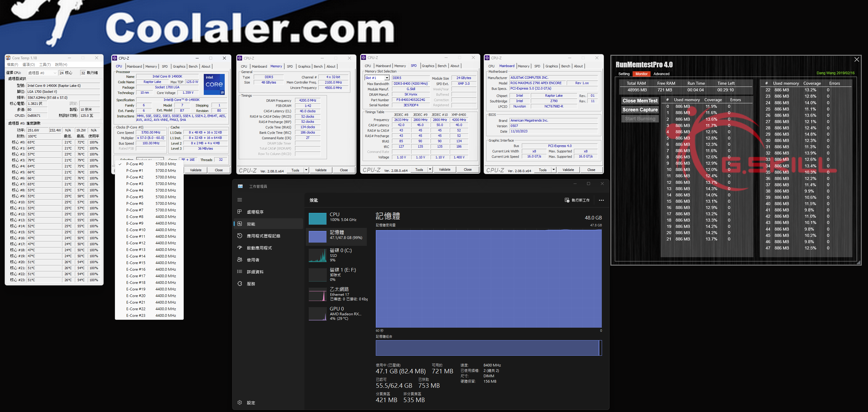Close RunMemtestPro window with X

pos(857,59)
